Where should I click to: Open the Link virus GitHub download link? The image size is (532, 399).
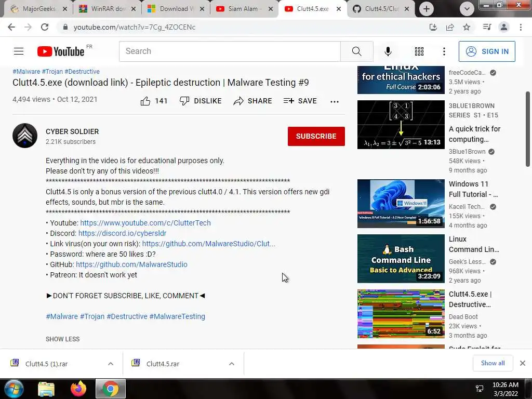(x=209, y=244)
